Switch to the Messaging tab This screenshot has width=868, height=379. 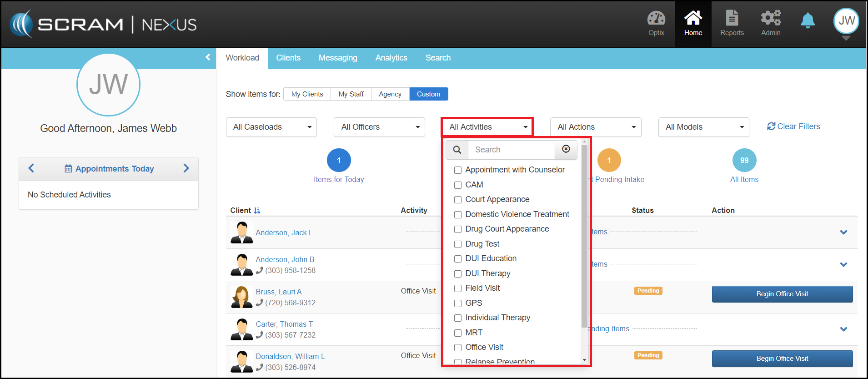(x=338, y=58)
